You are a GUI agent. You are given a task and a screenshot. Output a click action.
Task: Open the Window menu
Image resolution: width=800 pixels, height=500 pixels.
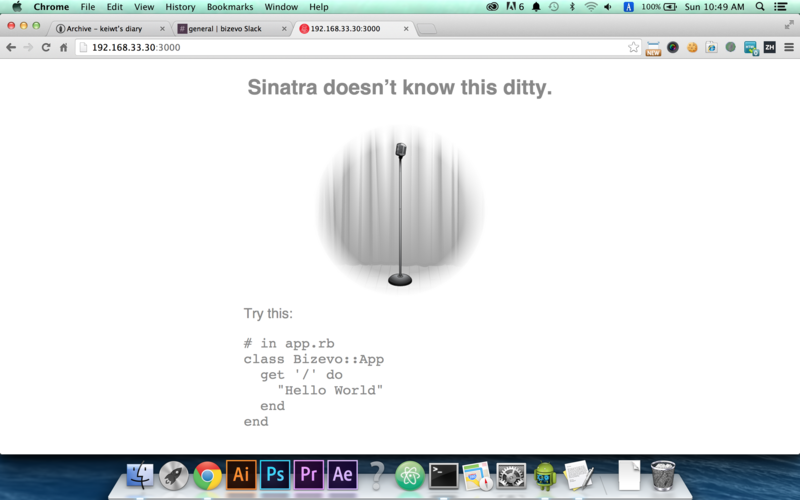point(281,7)
